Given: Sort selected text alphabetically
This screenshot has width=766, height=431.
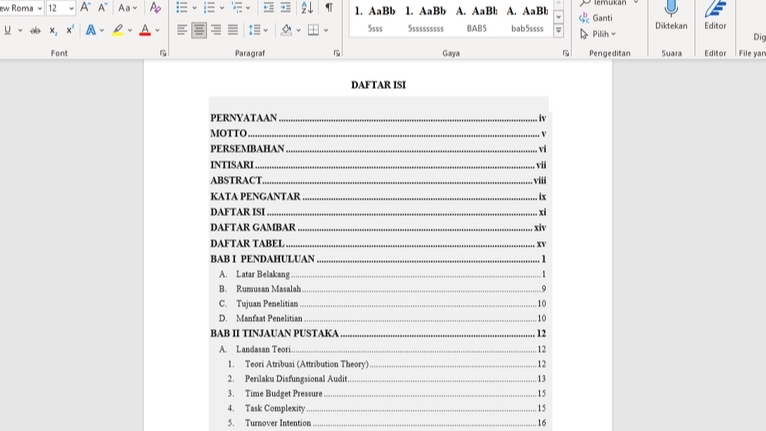Looking at the screenshot, I should click(307, 7).
